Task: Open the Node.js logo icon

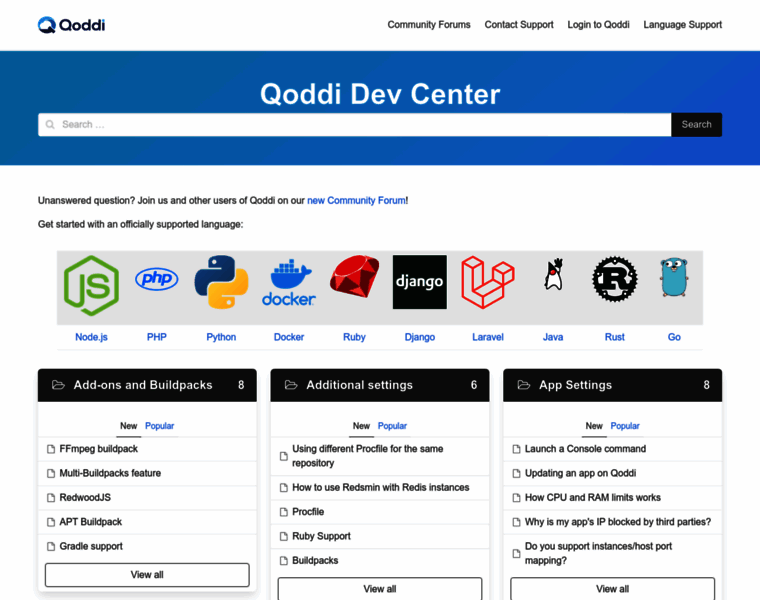Action: [x=91, y=285]
